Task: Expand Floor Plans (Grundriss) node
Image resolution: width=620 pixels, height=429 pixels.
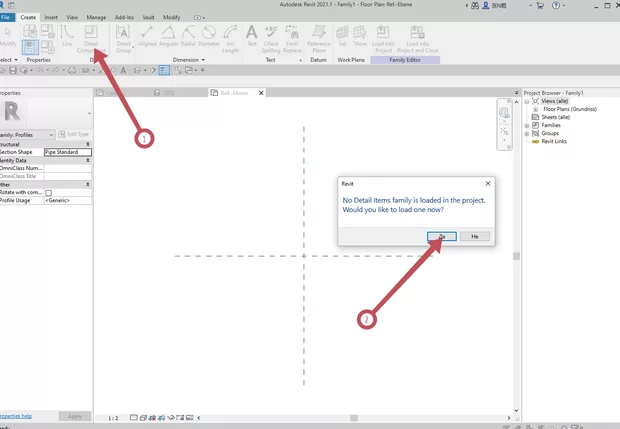Action: click(x=535, y=110)
